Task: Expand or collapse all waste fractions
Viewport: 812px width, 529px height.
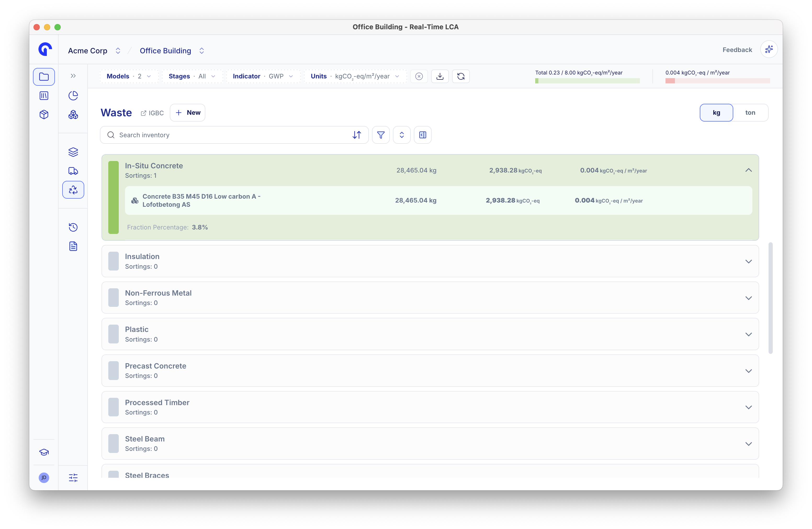Action: (x=402, y=135)
